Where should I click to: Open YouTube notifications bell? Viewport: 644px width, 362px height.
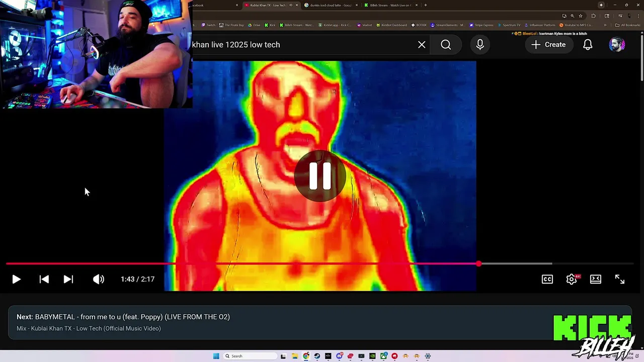click(588, 45)
